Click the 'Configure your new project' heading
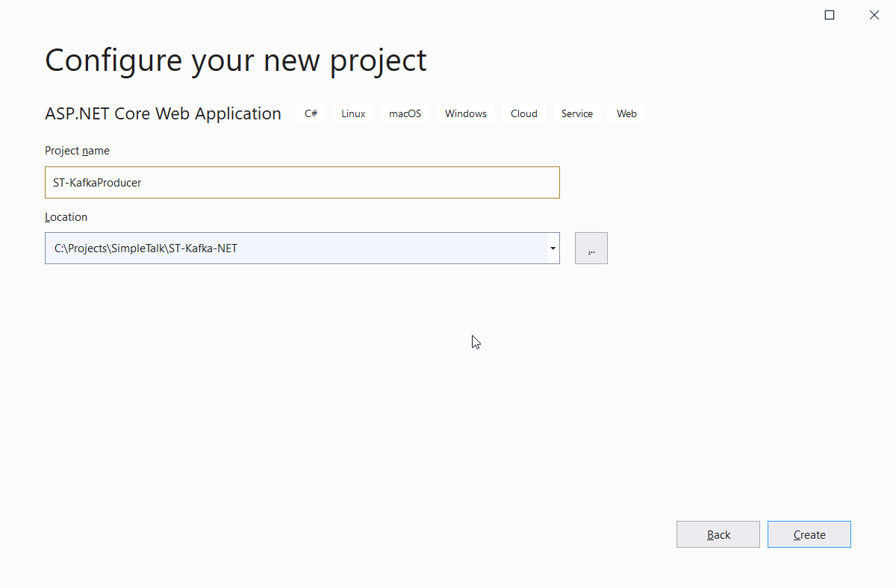 [x=235, y=60]
